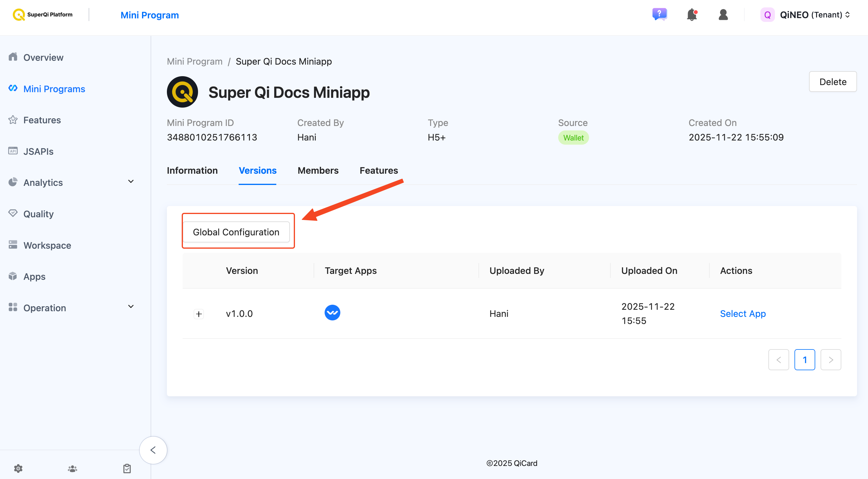The width and height of the screenshot is (868, 479).
Task: Expand the Operation menu chevron
Action: click(131, 306)
